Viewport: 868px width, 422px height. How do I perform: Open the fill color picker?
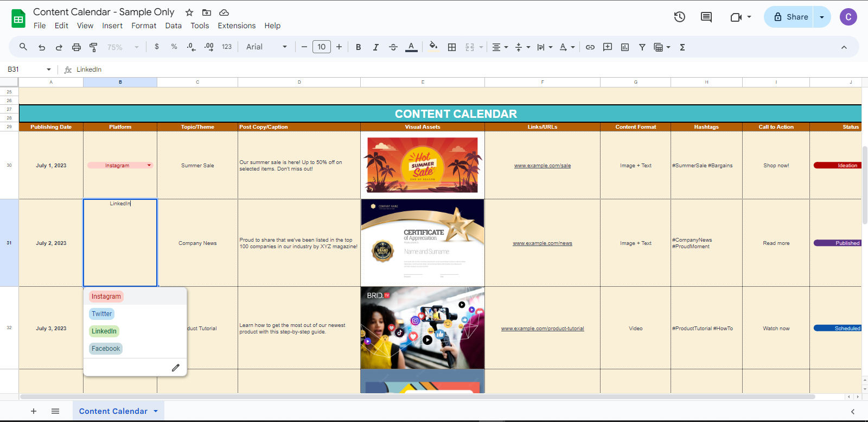[433, 47]
